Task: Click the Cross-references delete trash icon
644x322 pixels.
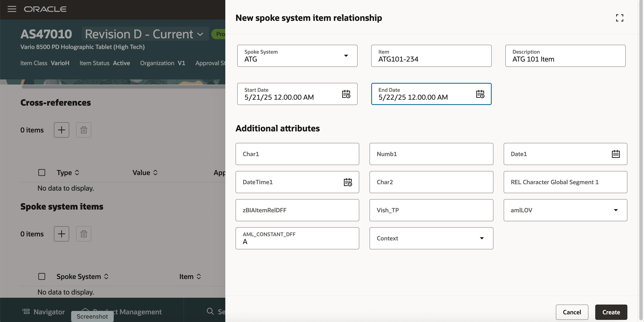Action: point(83,130)
